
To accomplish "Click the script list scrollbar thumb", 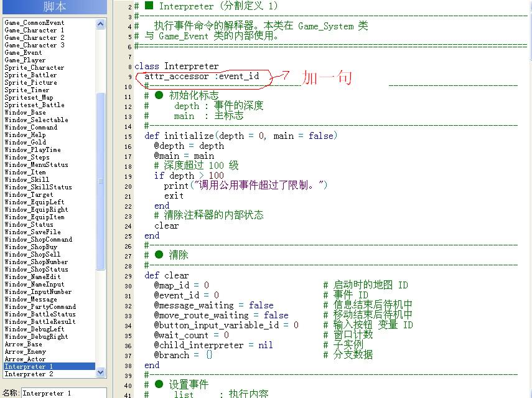I will 100,181.
